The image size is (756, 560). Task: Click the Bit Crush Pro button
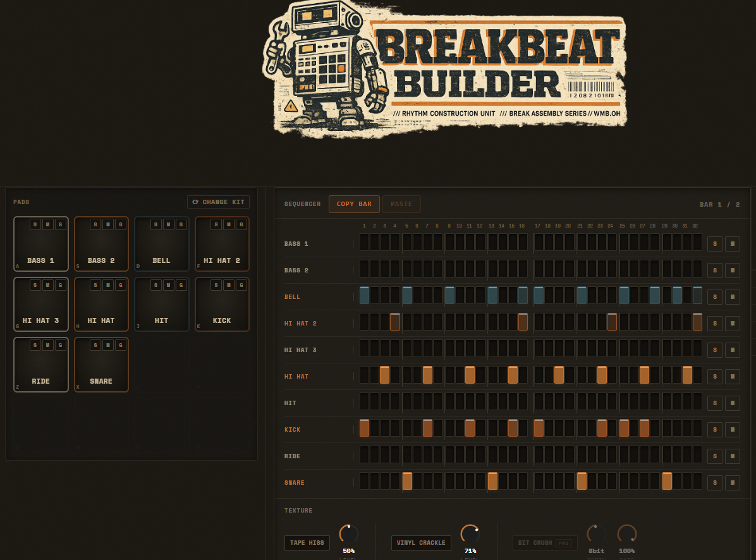click(544, 543)
